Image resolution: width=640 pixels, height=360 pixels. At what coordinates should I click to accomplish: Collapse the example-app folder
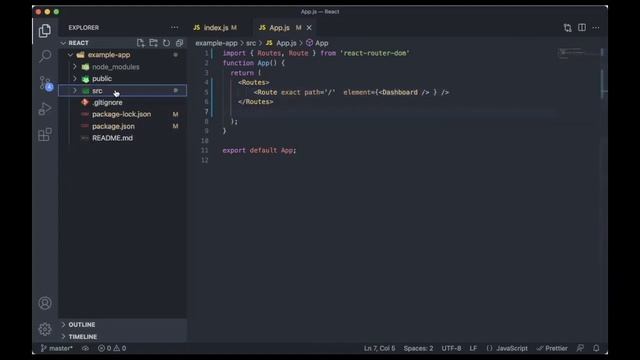pos(71,55)
